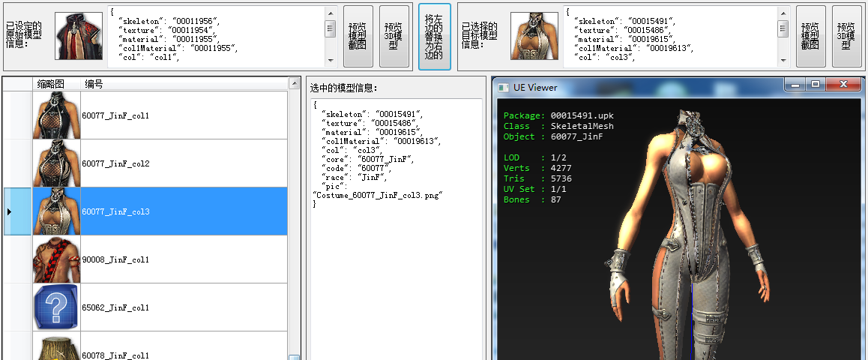This screenshot has width=868, height=360.
Task: Click the target model preview-screenshot button
Action: coord(810,36)
